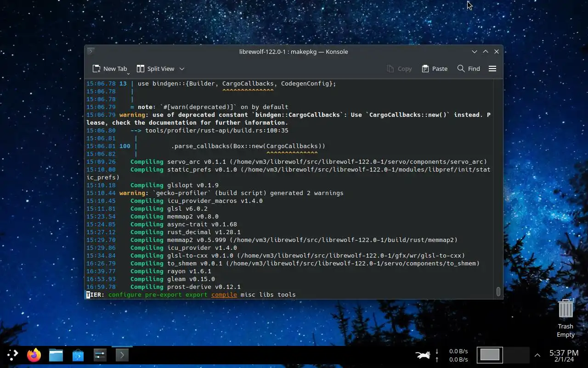This screenshot has height=368, width=588.
Task: Click the "configure" tier word
Action: coord(125,294)
